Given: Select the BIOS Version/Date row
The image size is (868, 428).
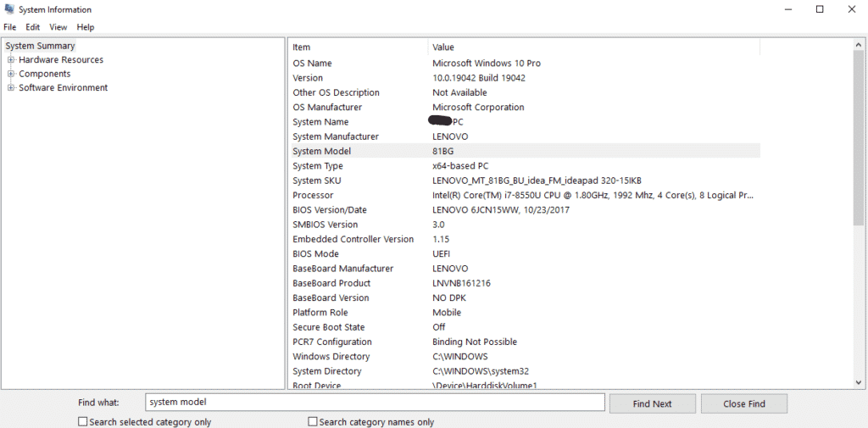Looking at the screenshot, I should pyautogui.click(x=525, y=210).
